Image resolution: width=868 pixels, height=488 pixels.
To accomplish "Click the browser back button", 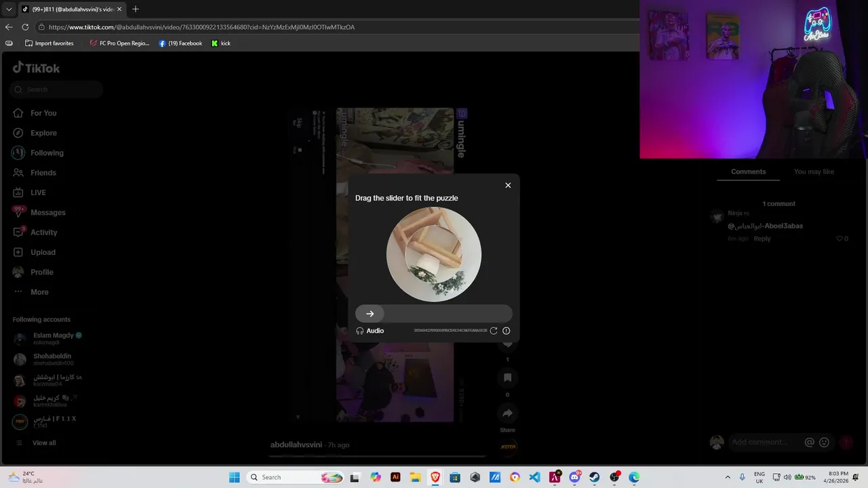I will [x=9, y=27].
